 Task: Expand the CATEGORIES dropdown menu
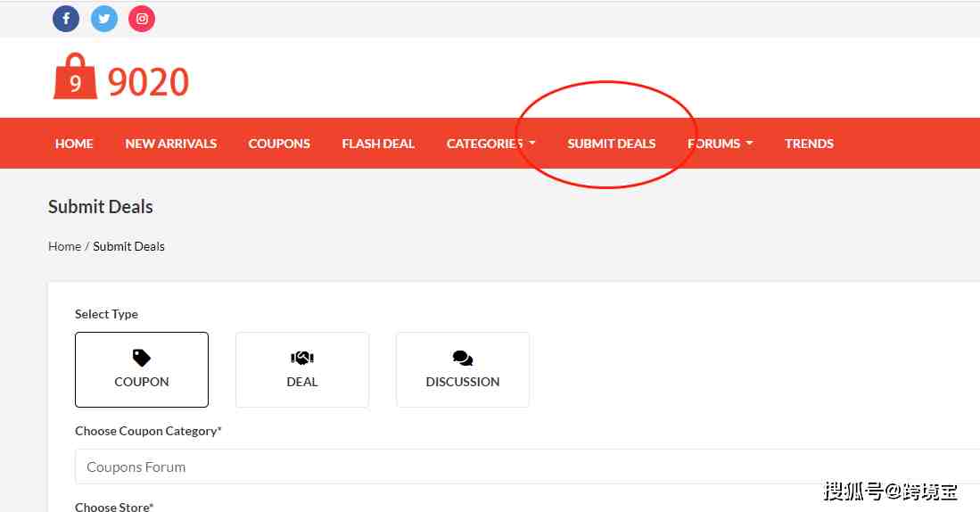tap(490, 144)
